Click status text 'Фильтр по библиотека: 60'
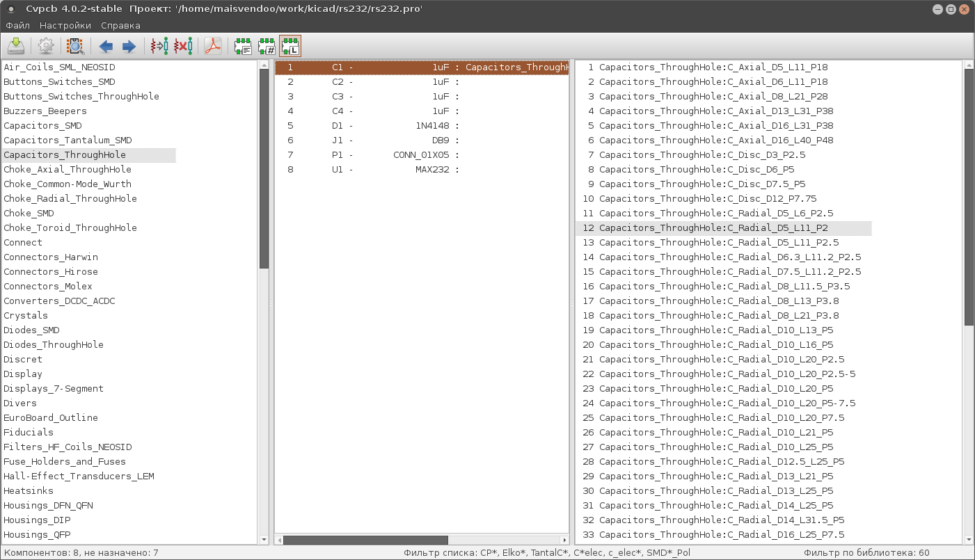The width and height of the screenshot is (975, 560). tap(866, 553)
